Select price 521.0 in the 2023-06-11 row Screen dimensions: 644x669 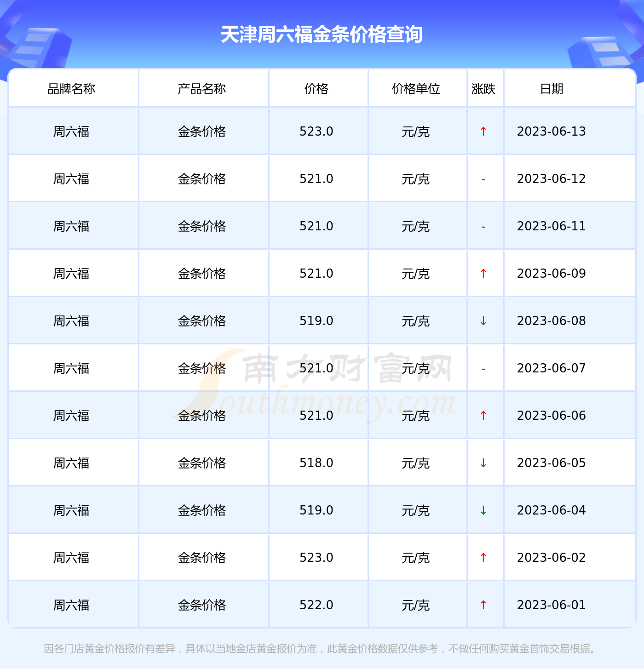coord(316,226)
